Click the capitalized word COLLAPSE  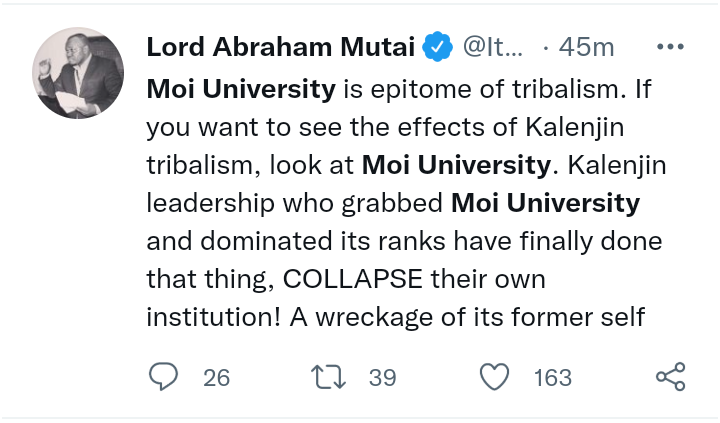point(353,279)
